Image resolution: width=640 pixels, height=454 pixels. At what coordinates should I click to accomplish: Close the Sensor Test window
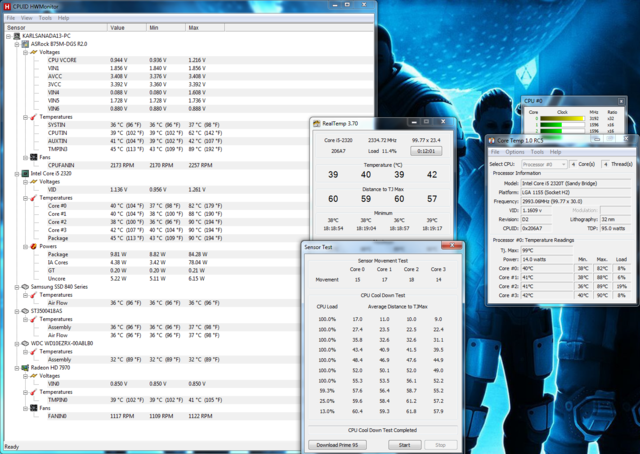coord(452,245)
